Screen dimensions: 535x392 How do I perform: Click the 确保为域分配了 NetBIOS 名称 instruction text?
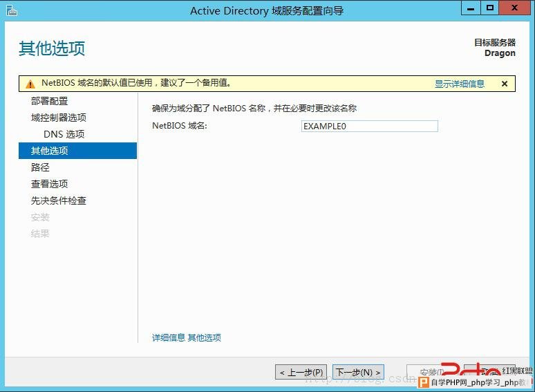point(254,109)
